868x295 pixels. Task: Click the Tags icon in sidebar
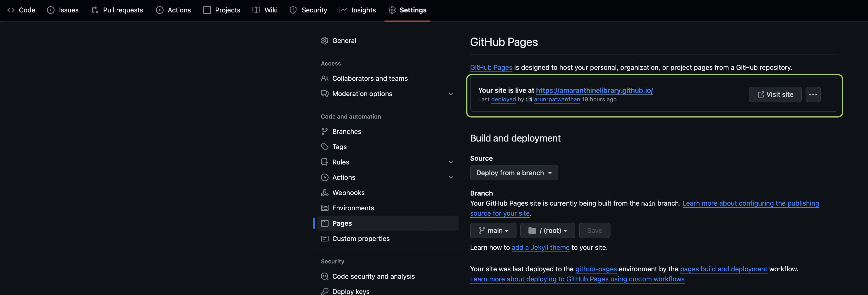(324, 147)
